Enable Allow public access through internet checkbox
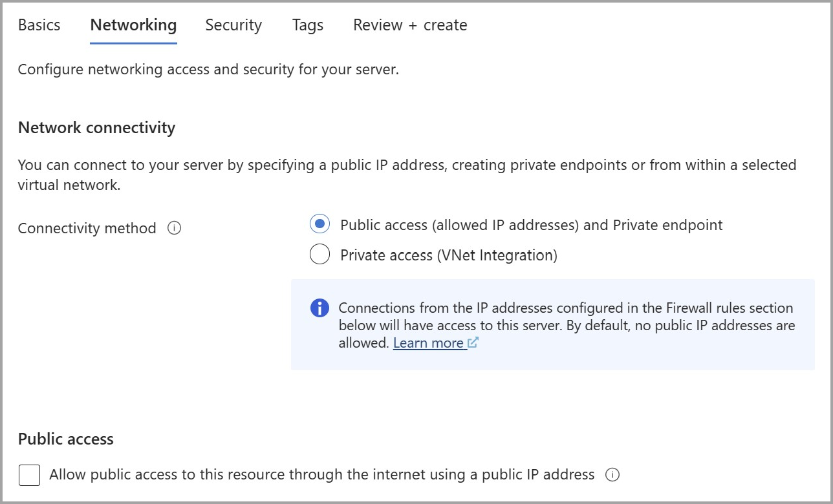 pyautogui.click(x=29, y=476)
